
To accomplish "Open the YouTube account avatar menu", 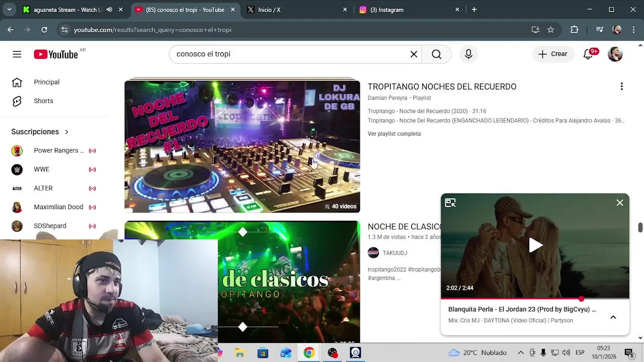I will [615, 54].
